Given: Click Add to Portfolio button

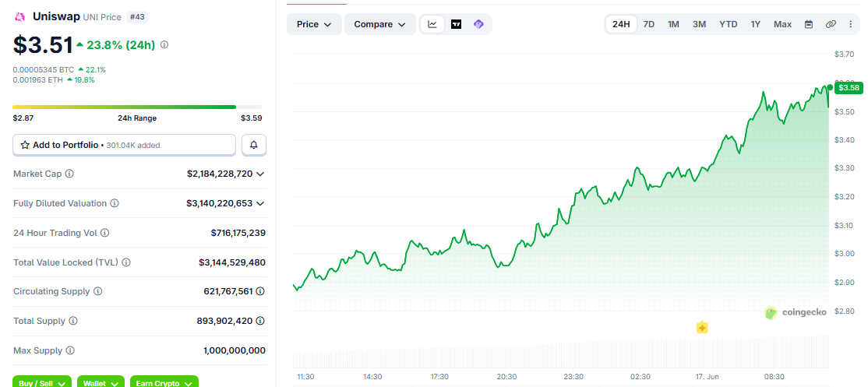Looking at the screenshot, I should pyautogui.click(x=125, y=145).
